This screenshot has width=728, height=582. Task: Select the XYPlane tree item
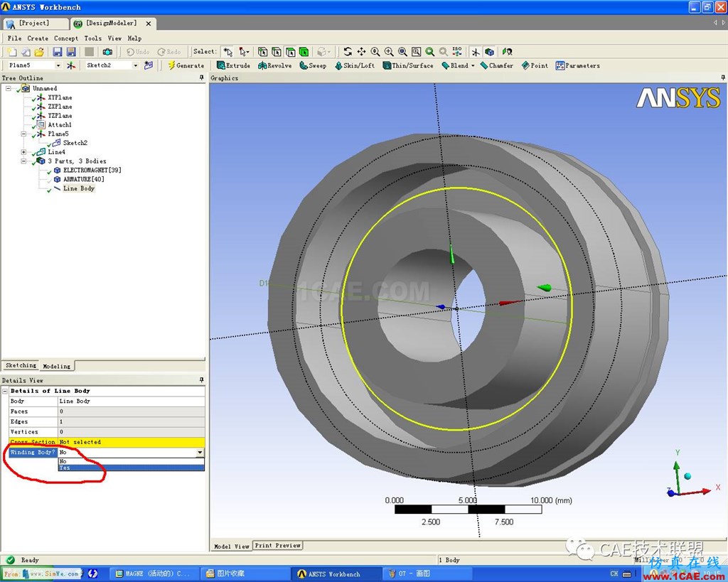60,97
